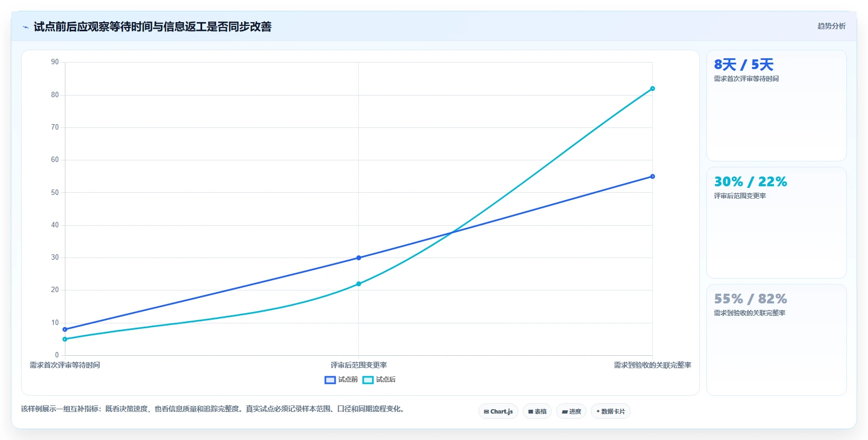Toggle the 试点后 legend swatch
Viewport: 868px width, 440px height.
click(368, 380)
